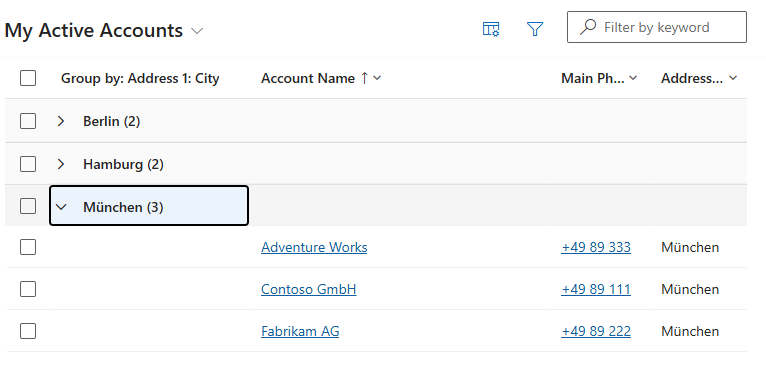Click München city cell in Contoso GmbH row

[690, 289]
